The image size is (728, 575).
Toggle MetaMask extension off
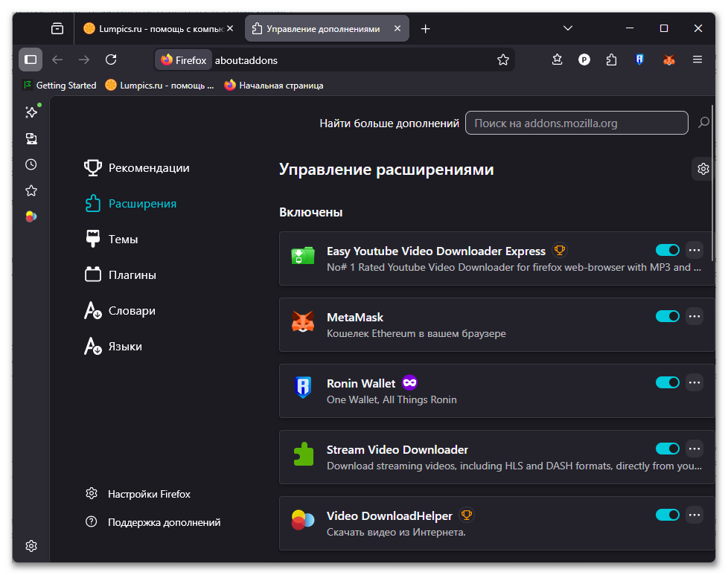tap(667, 316)
